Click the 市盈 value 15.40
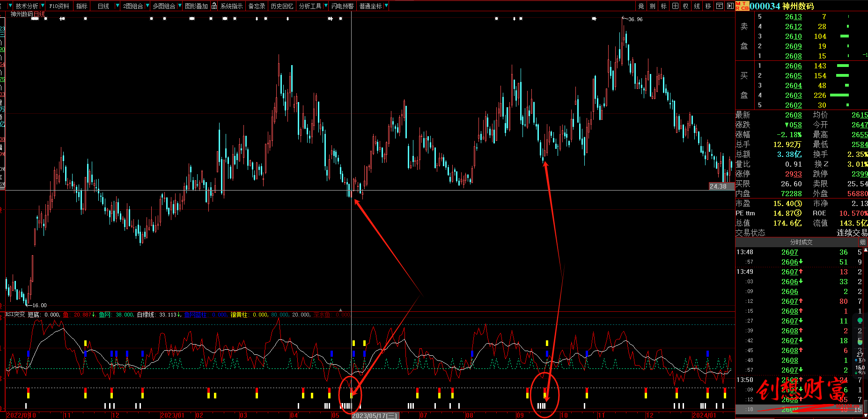Screen dimensions: 868x419 [787, 204]
